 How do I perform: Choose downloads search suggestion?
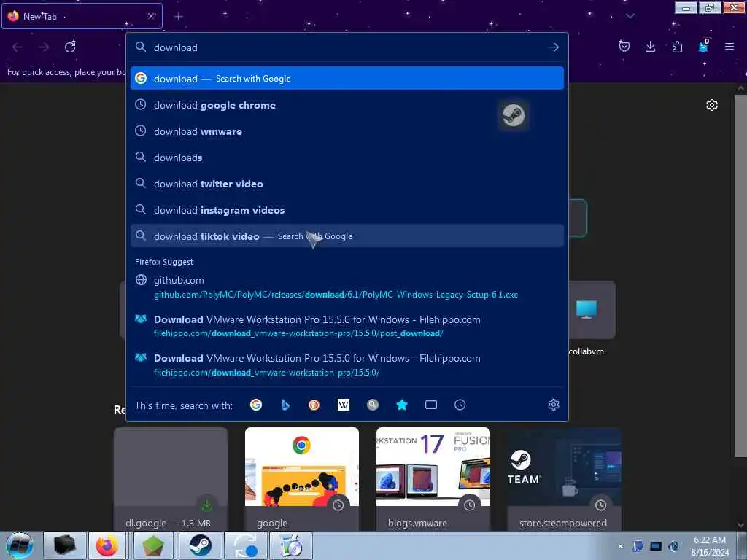pos(347,157)
